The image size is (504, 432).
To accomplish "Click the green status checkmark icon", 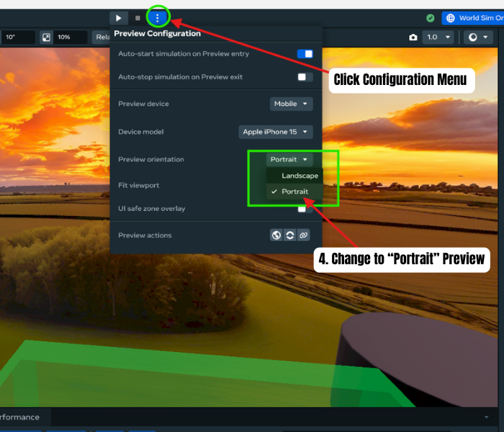I will point(431,18).
